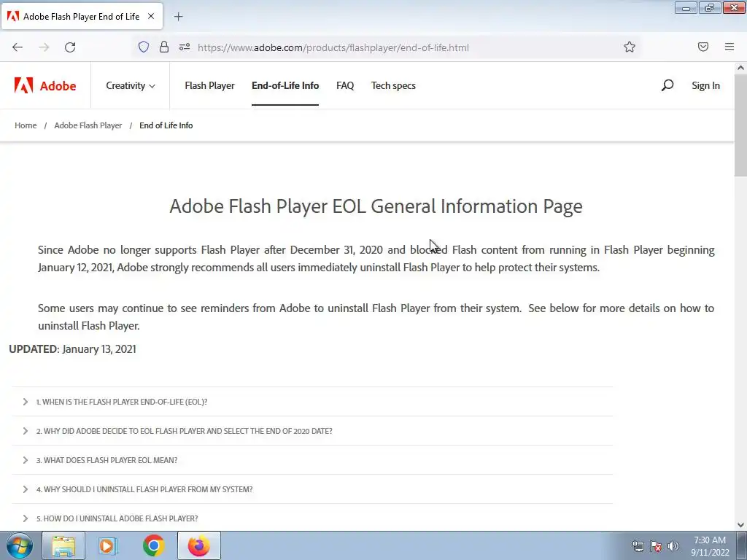Click the vertical scrollbar thumb
The image size is (747, 560).
click(740, 125)
